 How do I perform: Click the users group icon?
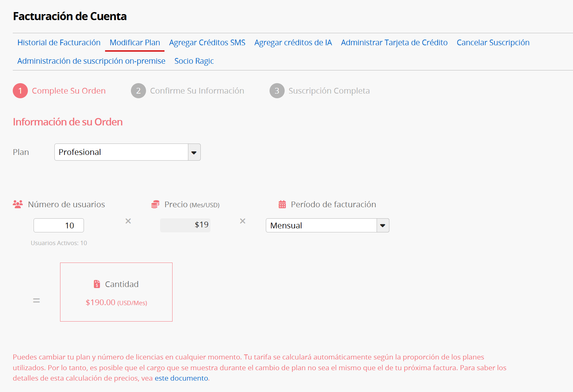tap(18, 204)
